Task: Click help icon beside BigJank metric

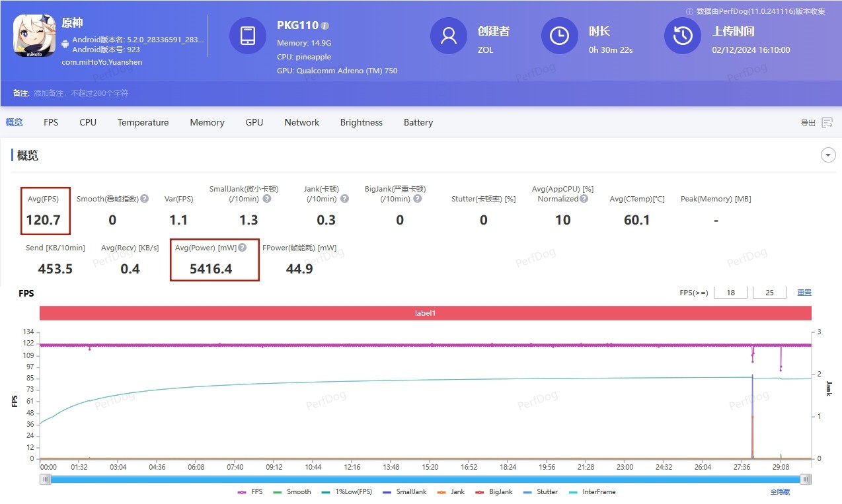Action: [417, 199]
